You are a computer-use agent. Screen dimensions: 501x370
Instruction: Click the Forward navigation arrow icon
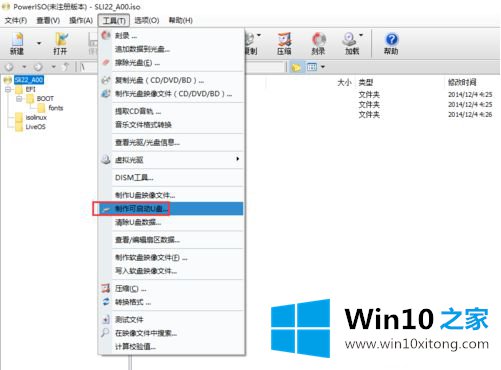[x=38, y=67]
